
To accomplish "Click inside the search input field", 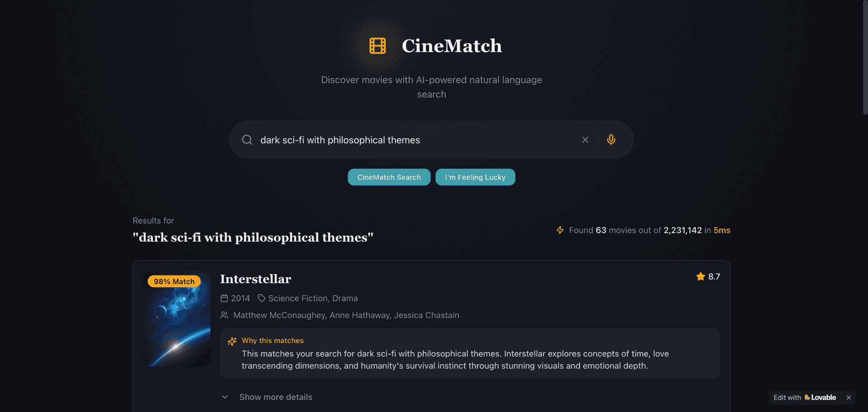I will click(407, 140).
